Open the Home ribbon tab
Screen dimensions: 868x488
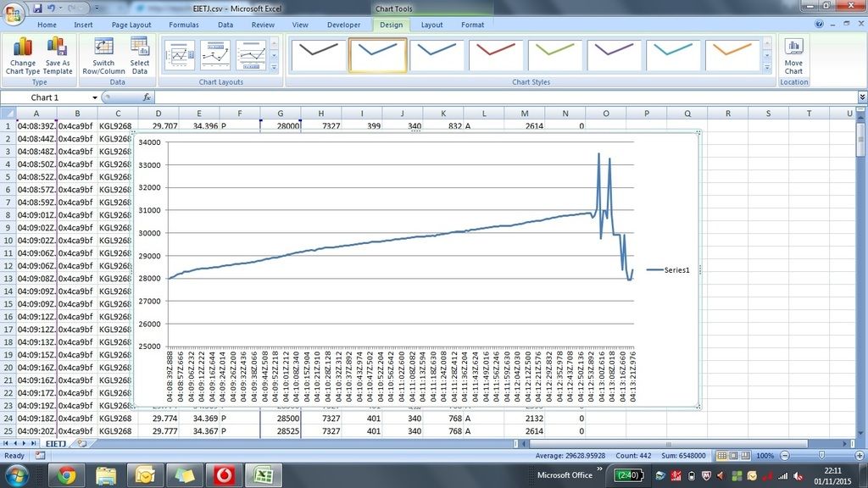[47, 25]
